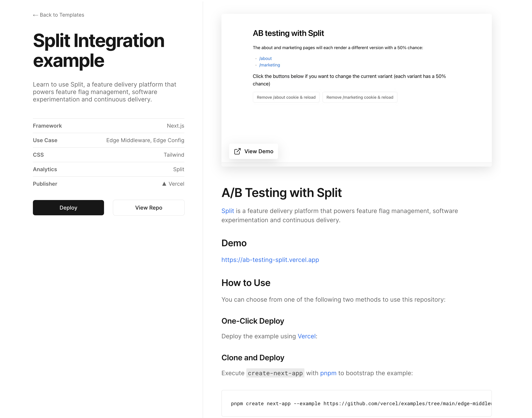This screenshot has height=418, width=532.
Task: Click the How to Use heading
Action: 246,283
